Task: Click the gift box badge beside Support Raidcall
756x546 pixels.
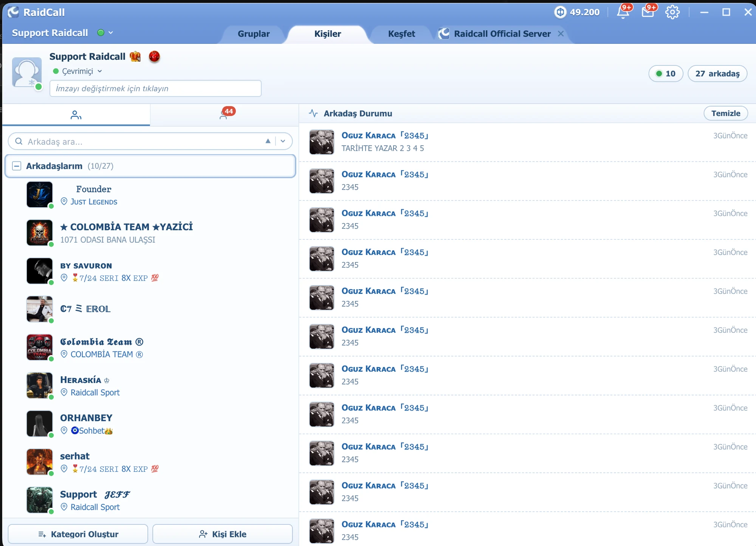Action: 135,56
